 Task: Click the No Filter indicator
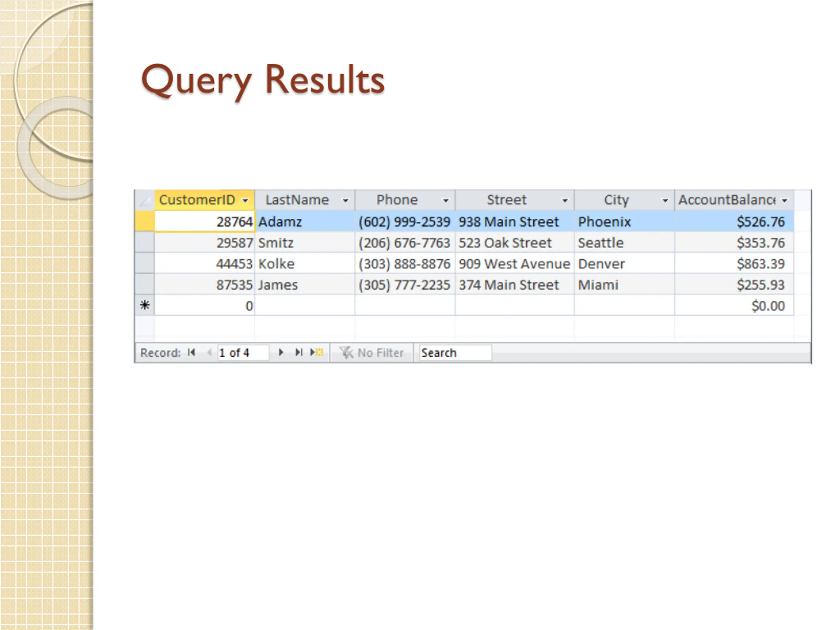pos(371,353)
